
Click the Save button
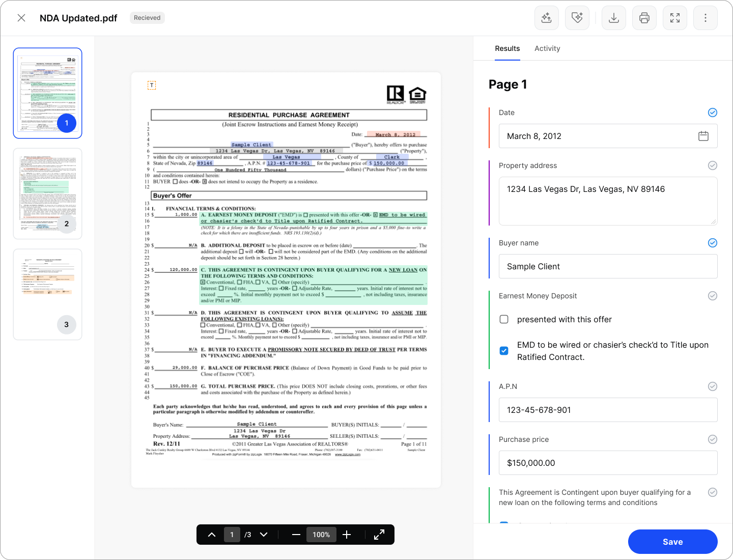(x=672, y=542)
